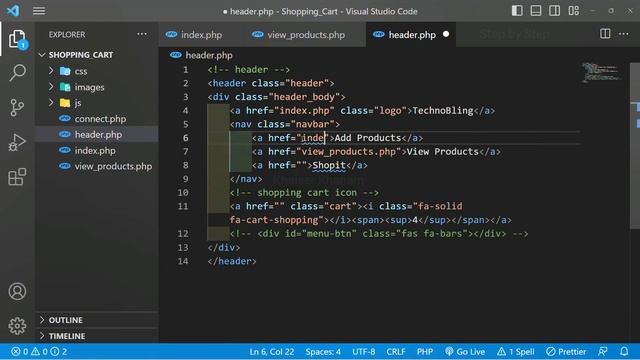
Task: Open the Search view
Action: point(17,73)
